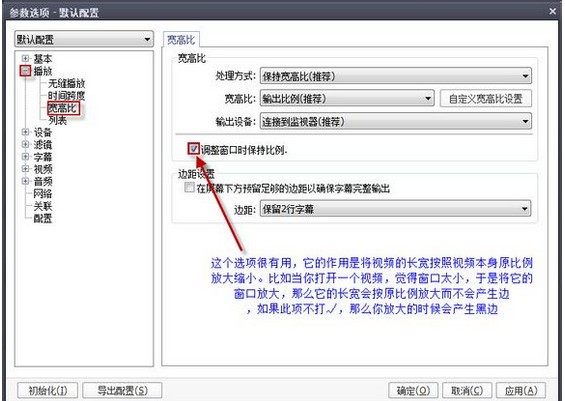Image resolution: width=565 pixels, height=401 pixels.
Task: Expand the 音频 plus icon
Action: pos(25,181)
